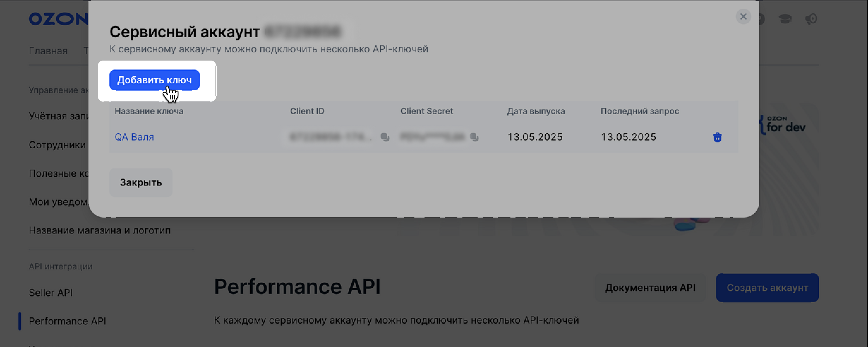Screen dimensions: 868x347
Task: Click the Создать аккаунт button
Action: [x=767, y=287]
